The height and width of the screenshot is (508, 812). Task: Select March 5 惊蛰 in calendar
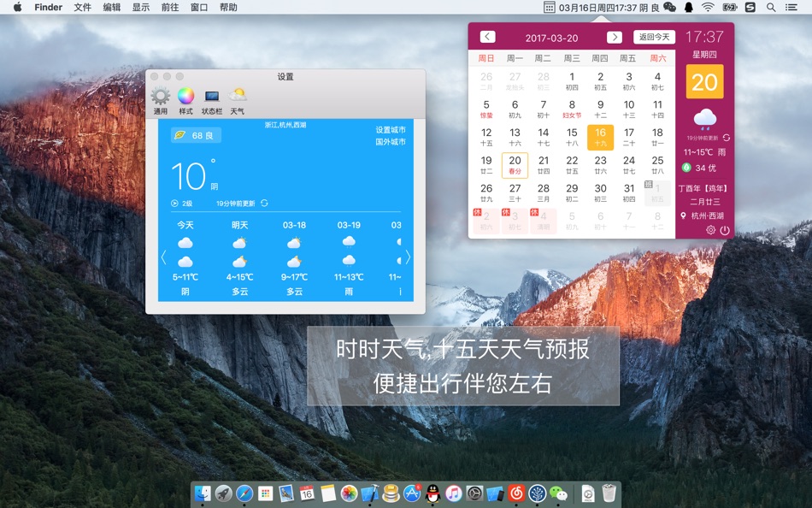coord(486,109)
